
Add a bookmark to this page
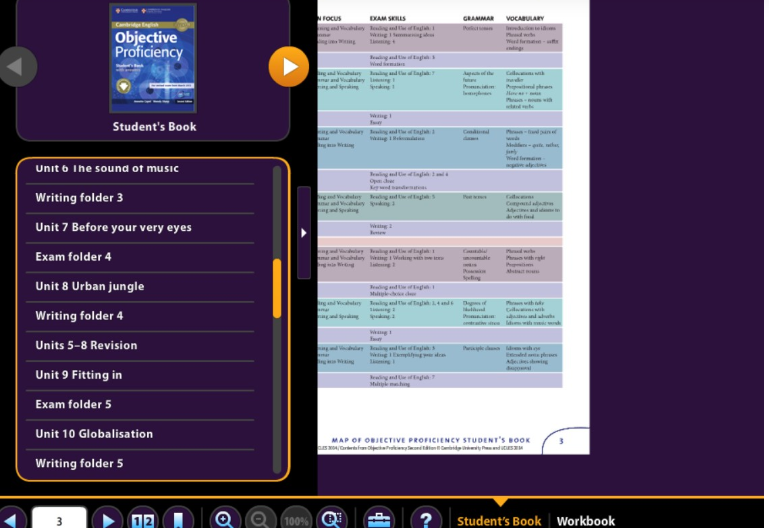(x=178, y=520)
